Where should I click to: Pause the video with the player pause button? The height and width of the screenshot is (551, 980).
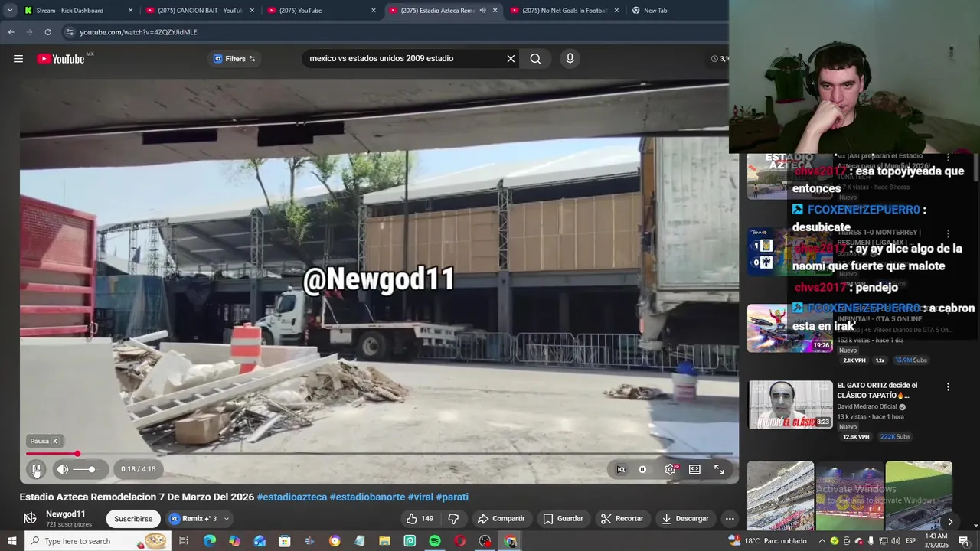click(x=36, y=469)
